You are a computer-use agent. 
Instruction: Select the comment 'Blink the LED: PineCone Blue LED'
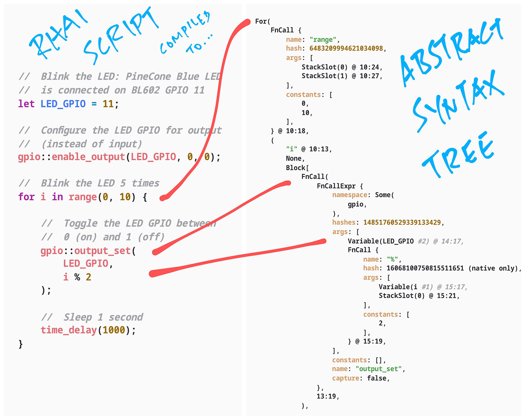(131, 76)
